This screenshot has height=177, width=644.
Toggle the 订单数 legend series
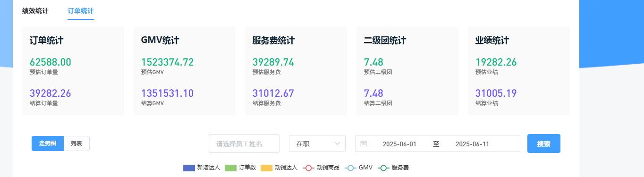240,168
